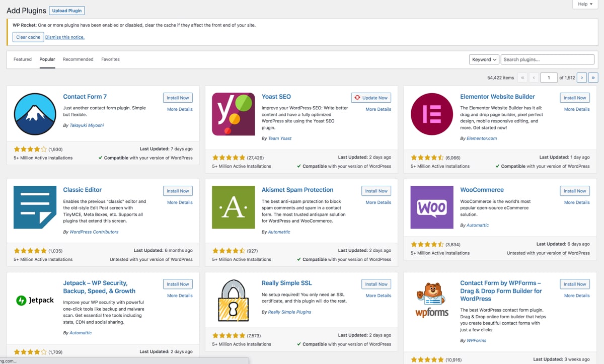Open More Details for WooCommerce
604x364 pixels.
[577, 202]
